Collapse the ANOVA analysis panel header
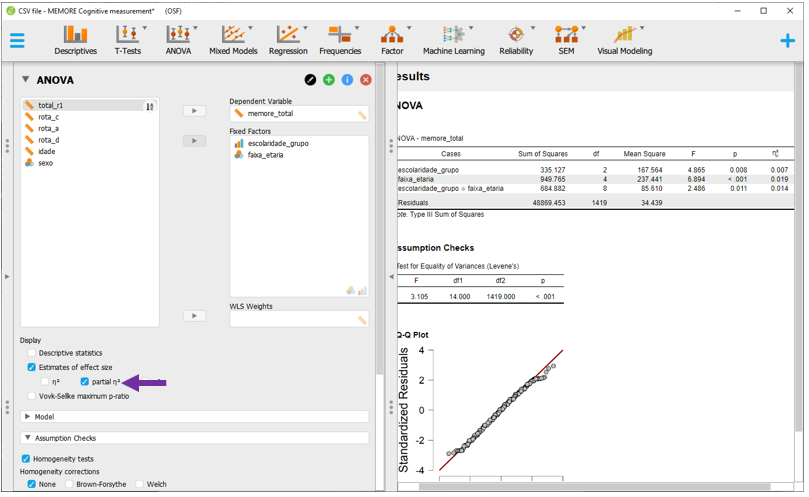 tap(26, 80)
